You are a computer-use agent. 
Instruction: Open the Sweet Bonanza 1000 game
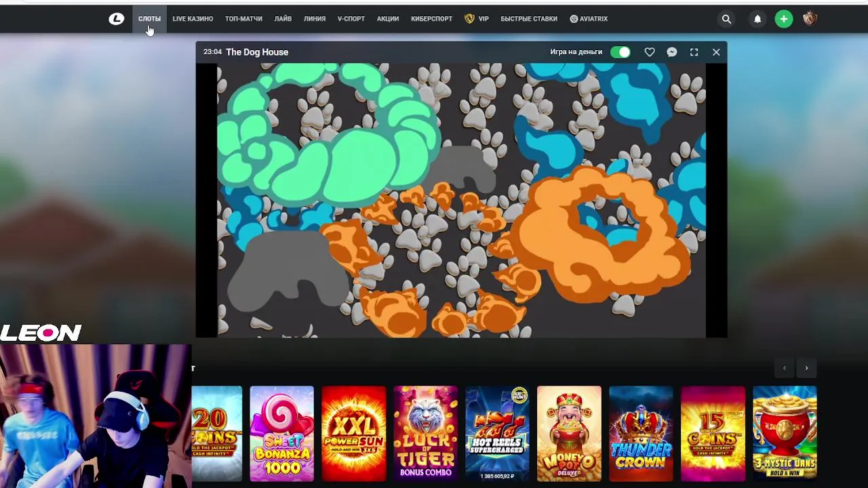click(281, 434)
